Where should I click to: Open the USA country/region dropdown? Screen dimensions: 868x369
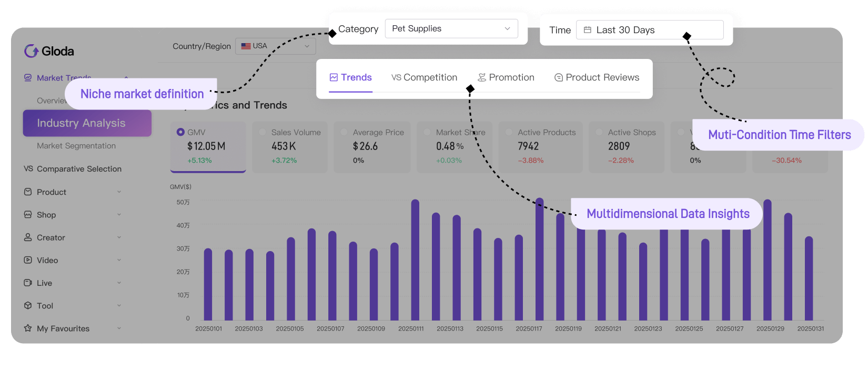275,46
